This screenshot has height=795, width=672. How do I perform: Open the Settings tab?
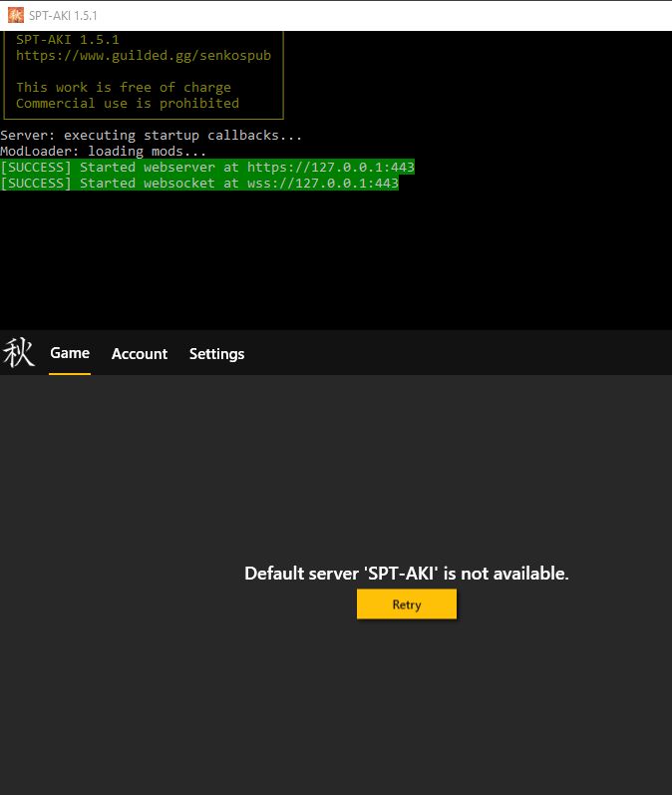(x=217, y=354)
